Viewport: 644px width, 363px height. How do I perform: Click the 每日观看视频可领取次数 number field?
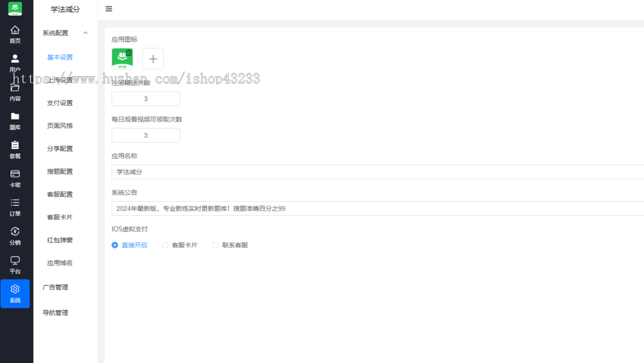(x=146, y=135)
